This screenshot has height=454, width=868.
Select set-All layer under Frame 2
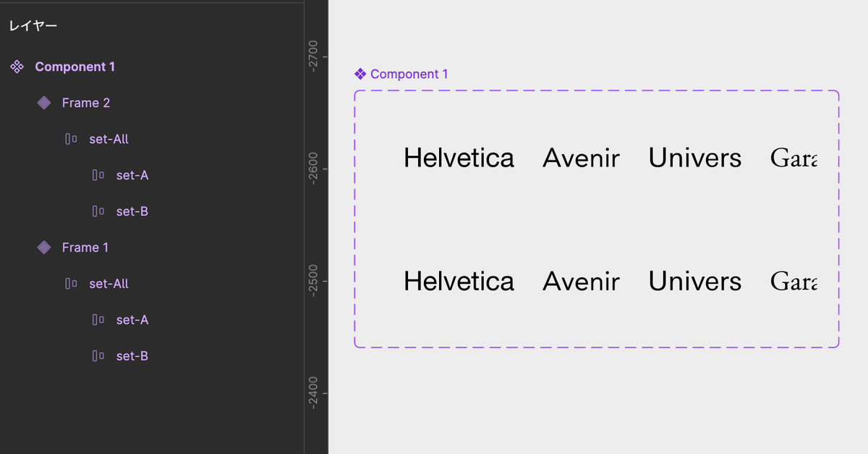109,139
